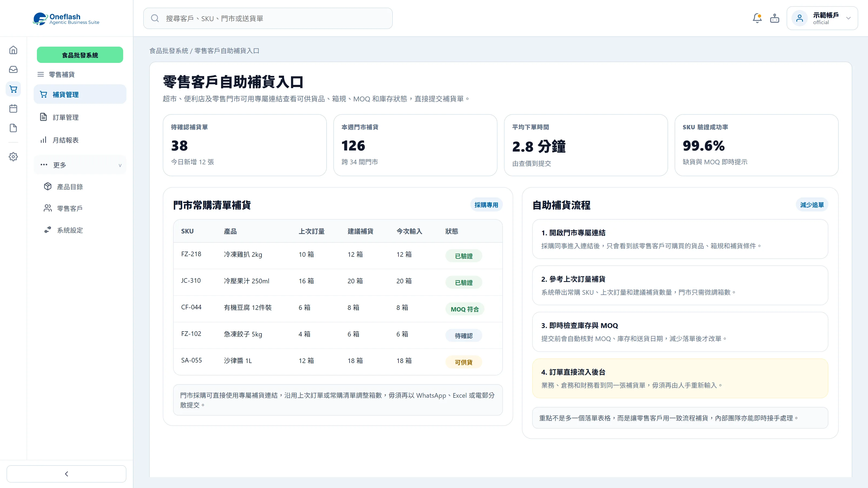Click the JC-310 SKU cell

click(191, 281)
